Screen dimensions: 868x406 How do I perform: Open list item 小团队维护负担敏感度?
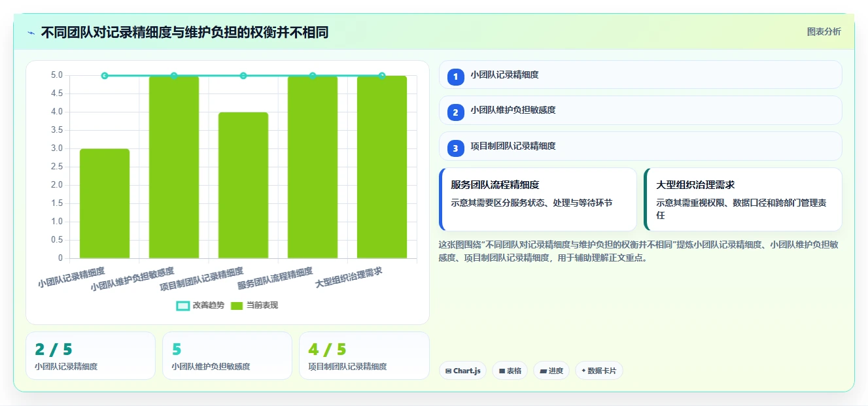click(640, 110)
